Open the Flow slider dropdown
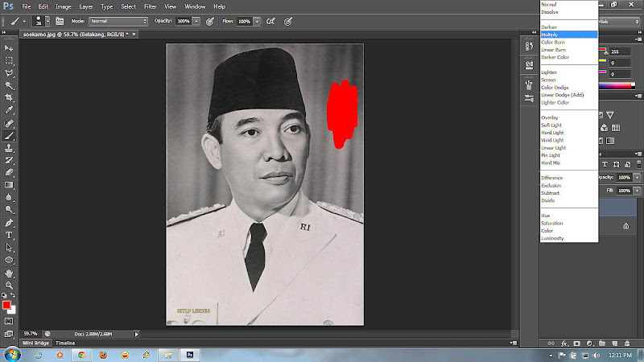Image resolution: width=644 pixels, height=362 pixels. (x=257, y=22)
